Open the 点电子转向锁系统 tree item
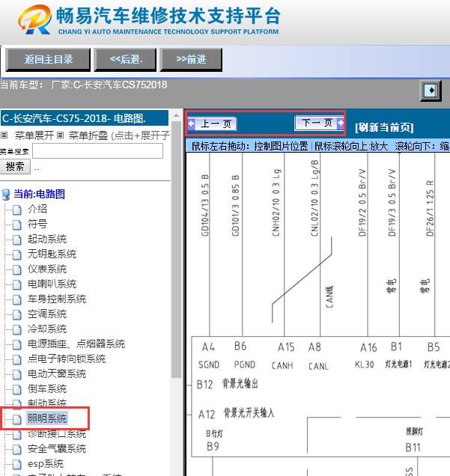 67,358
